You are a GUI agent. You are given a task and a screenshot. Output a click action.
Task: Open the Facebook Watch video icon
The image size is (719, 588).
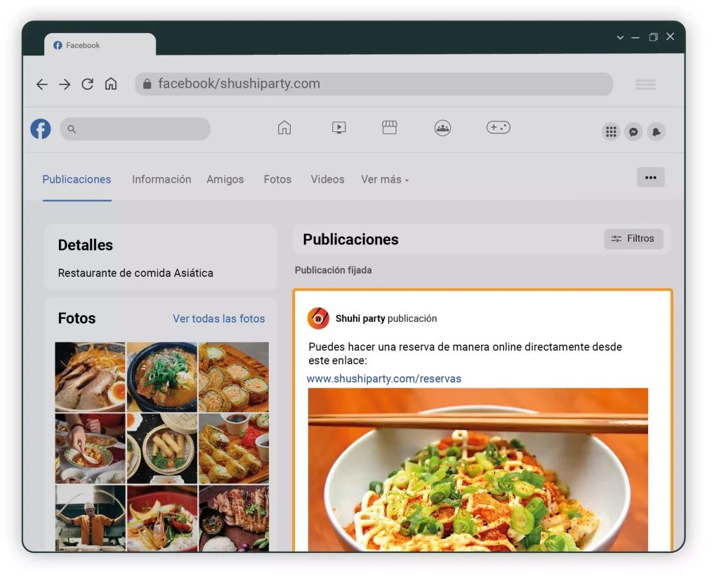coord(339,128)
